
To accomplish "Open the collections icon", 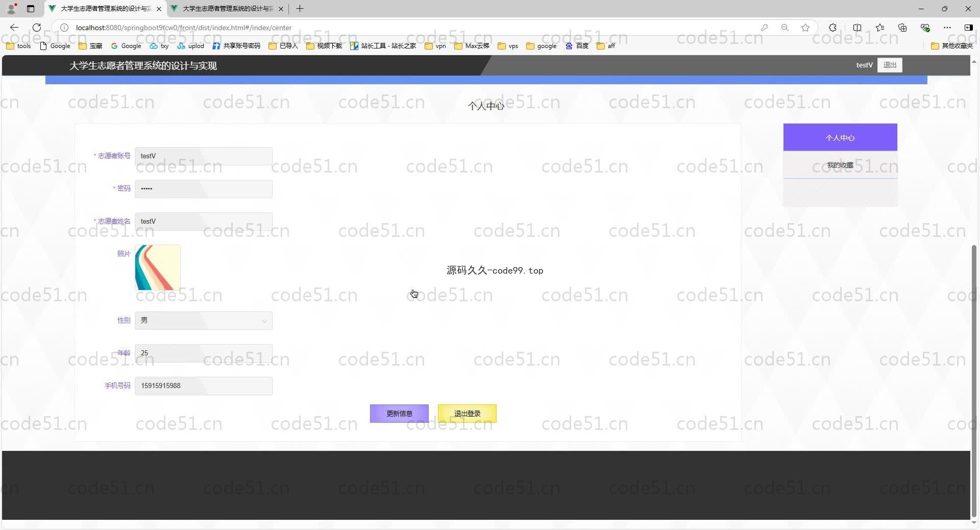I will tap(902, 28).
